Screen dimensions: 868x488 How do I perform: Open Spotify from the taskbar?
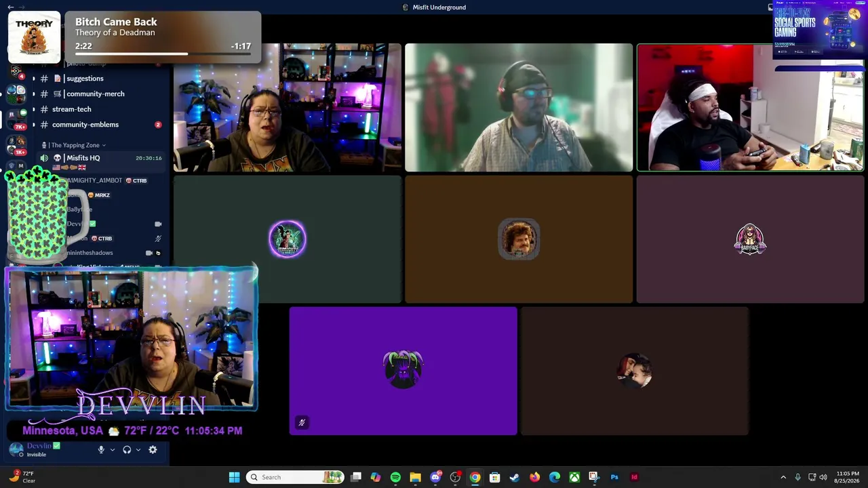click(x=395, y=477)
